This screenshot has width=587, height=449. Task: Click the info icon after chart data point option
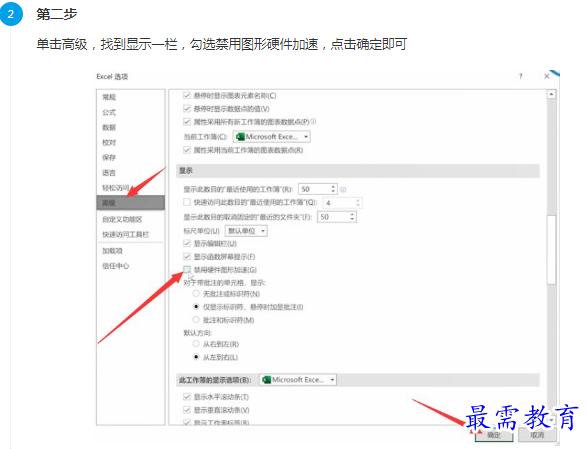point(313,121)
